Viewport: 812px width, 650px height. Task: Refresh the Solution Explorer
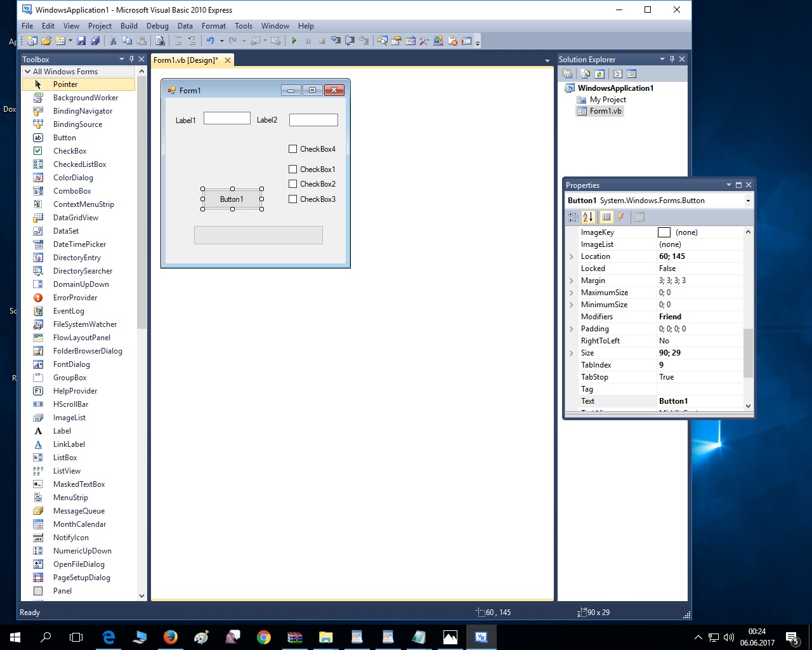(x=599, y=74)
